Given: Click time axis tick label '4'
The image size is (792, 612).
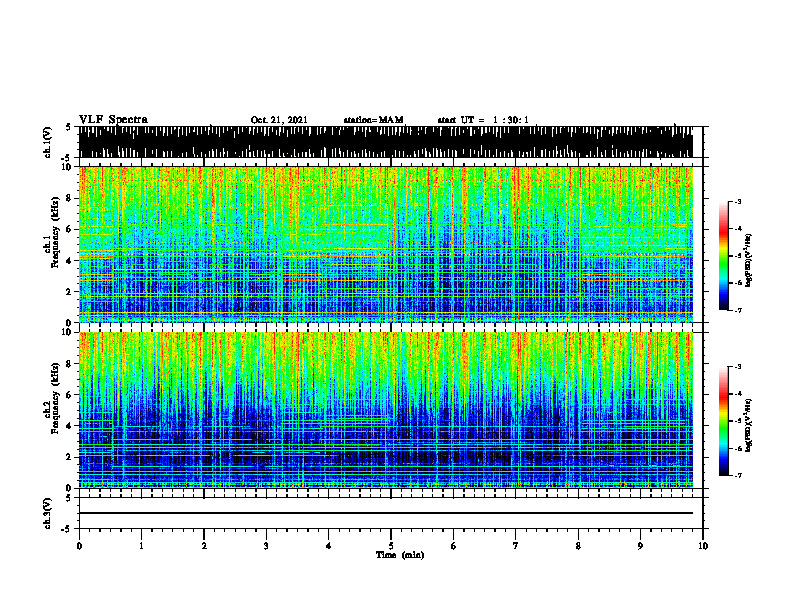Looking at the screenshot, I should pyautogui.click(x=329, y=546).
